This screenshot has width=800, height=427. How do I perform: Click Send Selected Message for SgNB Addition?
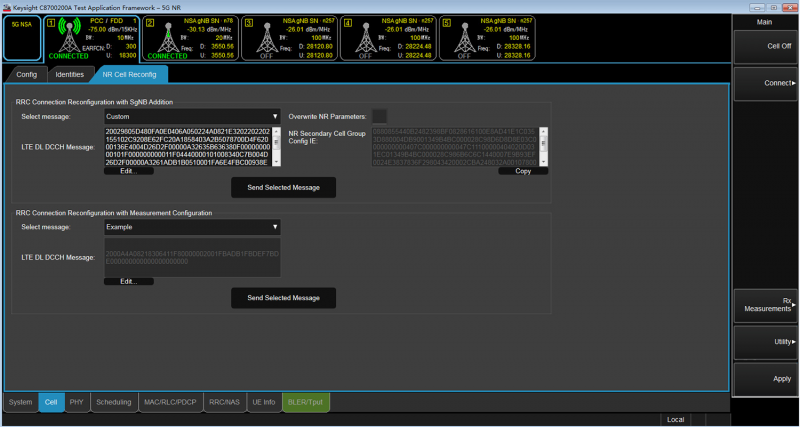pyautogui.click(x=283, y=187)
